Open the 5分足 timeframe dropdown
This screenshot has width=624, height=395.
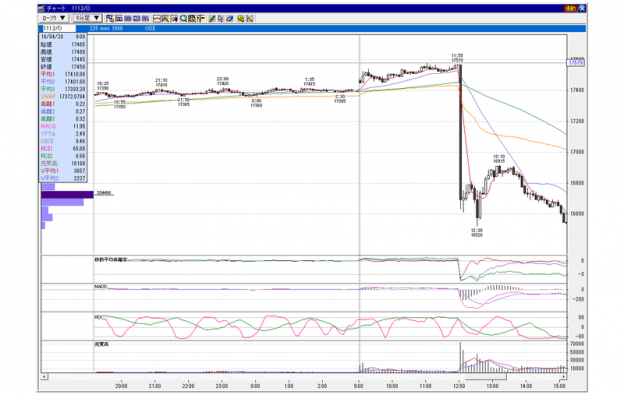click(88, 18)
